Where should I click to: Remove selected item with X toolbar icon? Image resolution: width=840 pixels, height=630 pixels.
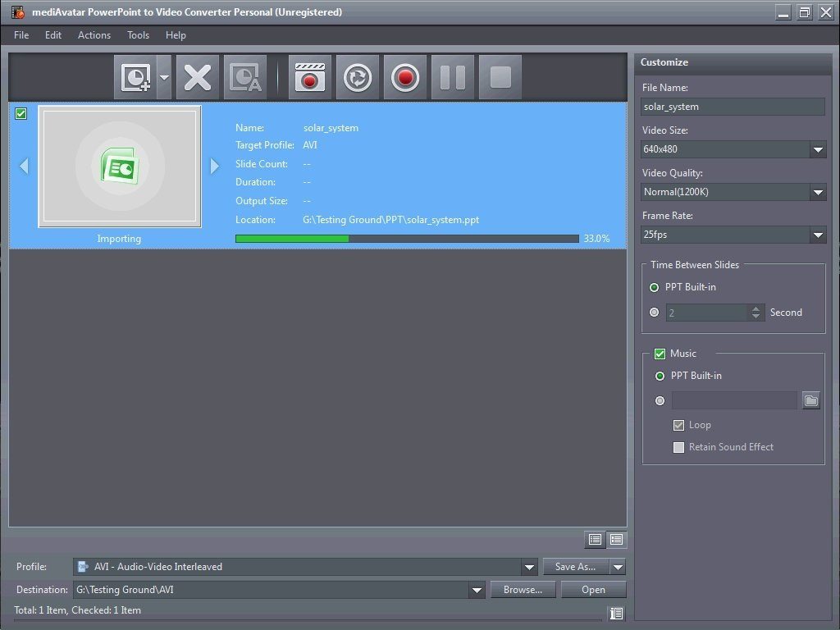[197, 77]
